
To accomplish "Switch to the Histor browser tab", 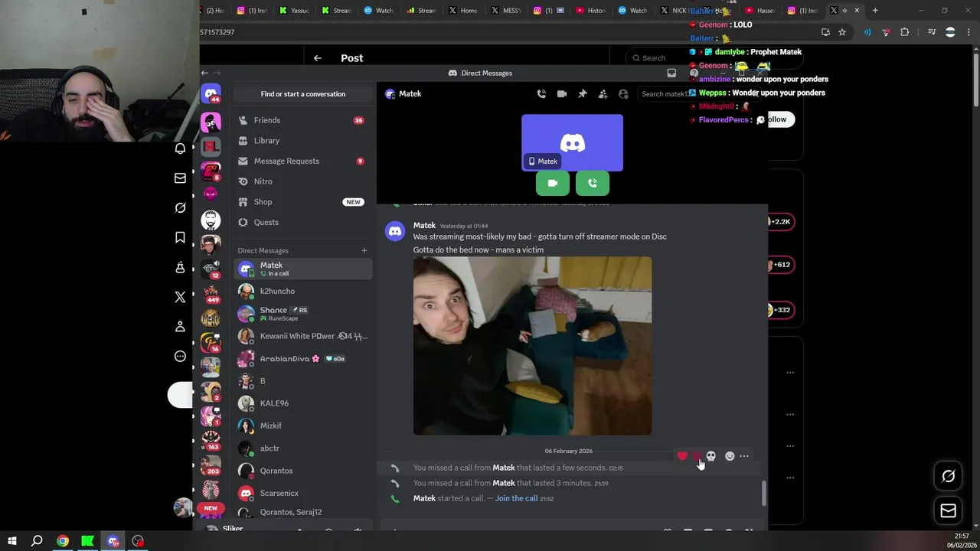I will click(x=590, y=11).
